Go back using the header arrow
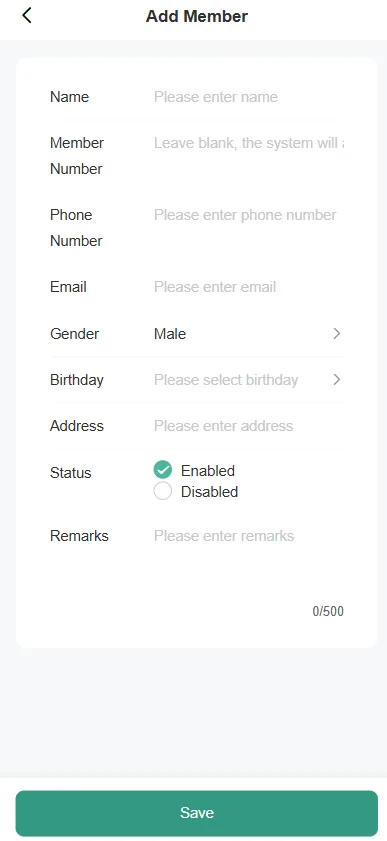387x841 pixels. (x=26, y=16)
